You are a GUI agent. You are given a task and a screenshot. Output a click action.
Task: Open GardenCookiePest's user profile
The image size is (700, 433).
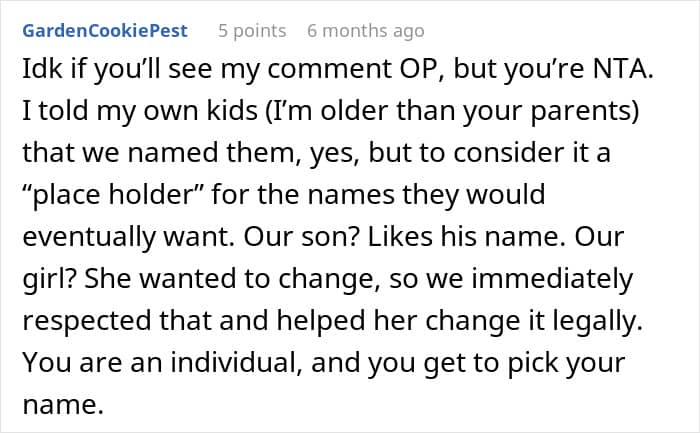pos(105,31)
